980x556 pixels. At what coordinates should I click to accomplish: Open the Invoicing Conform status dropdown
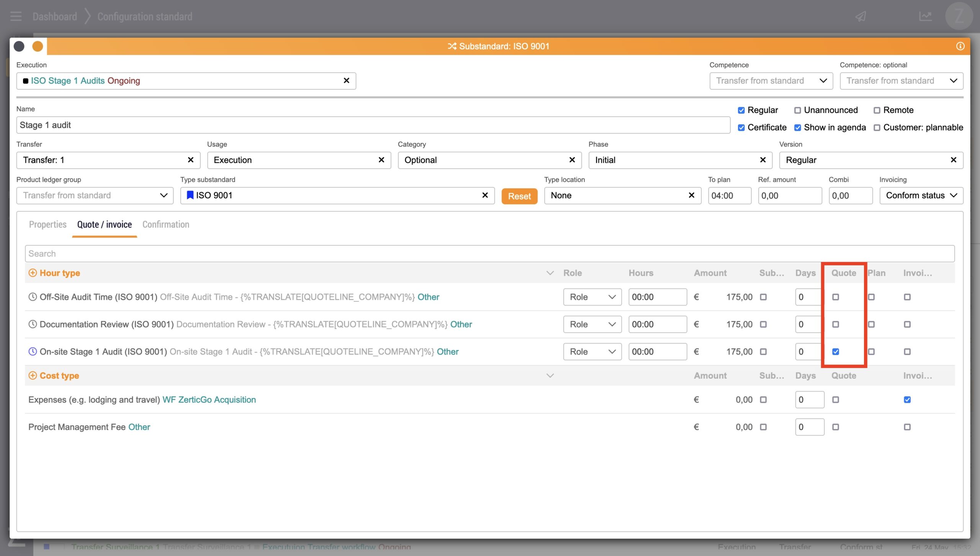(x=921, y=196)
